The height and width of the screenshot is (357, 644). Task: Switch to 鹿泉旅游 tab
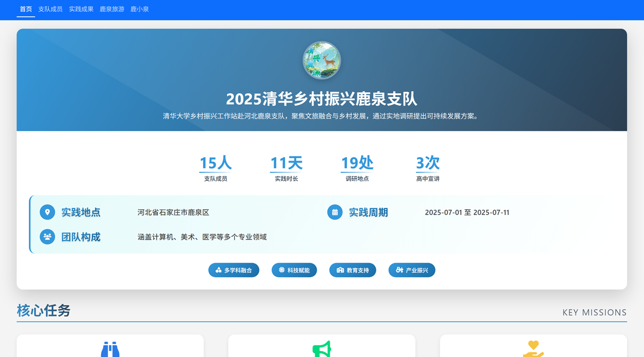point(112,9)
